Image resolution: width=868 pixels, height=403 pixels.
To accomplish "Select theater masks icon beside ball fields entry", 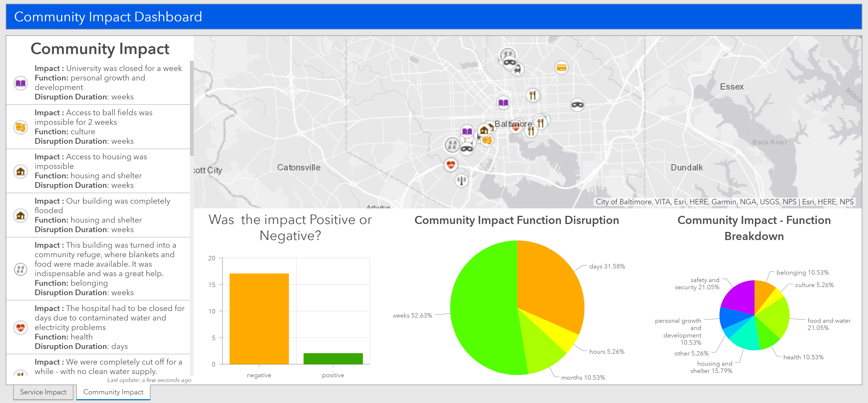I will point(21,127).
